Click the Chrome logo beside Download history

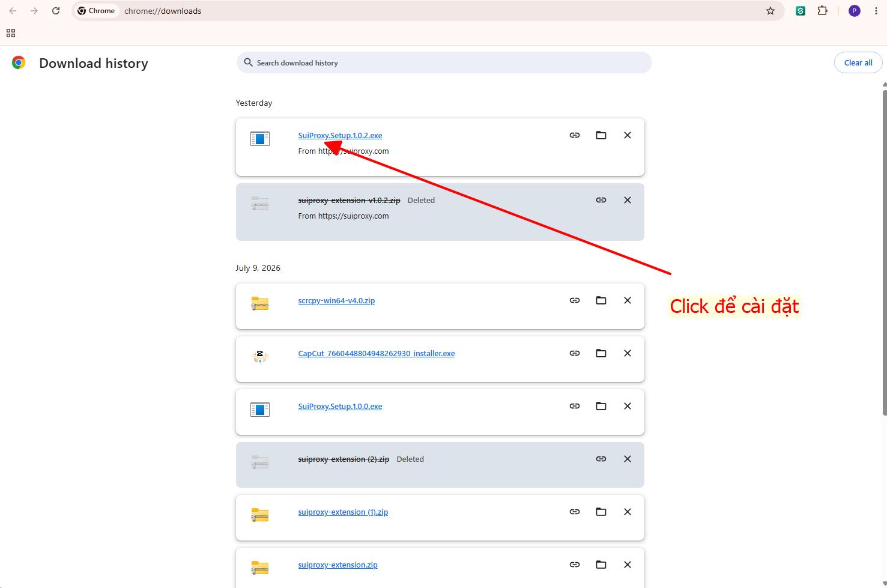point(19,62)
